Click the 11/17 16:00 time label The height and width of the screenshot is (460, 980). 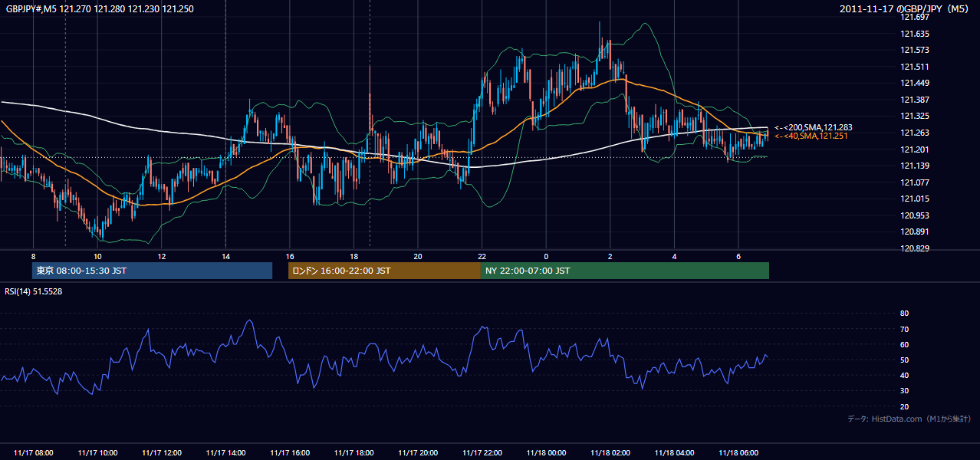290,452
